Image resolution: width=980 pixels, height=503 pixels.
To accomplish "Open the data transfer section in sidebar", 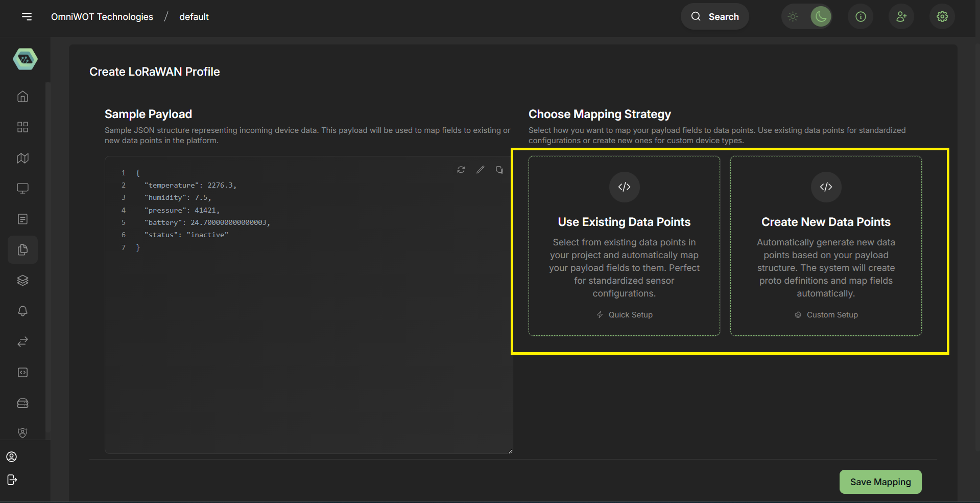I will coord(22,341).
